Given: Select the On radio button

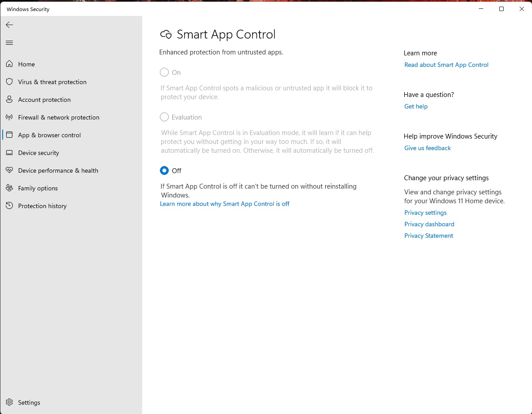Looking at the screenshot, I should pyautogui.click(x=164, y=72).
